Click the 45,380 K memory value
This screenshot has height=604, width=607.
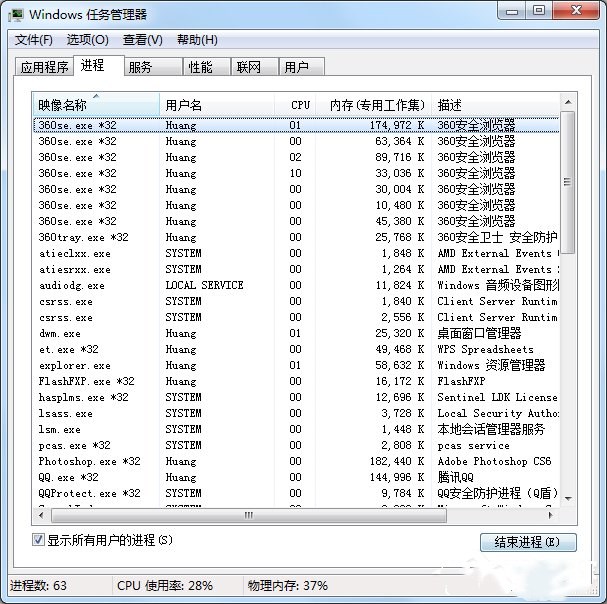399,221
